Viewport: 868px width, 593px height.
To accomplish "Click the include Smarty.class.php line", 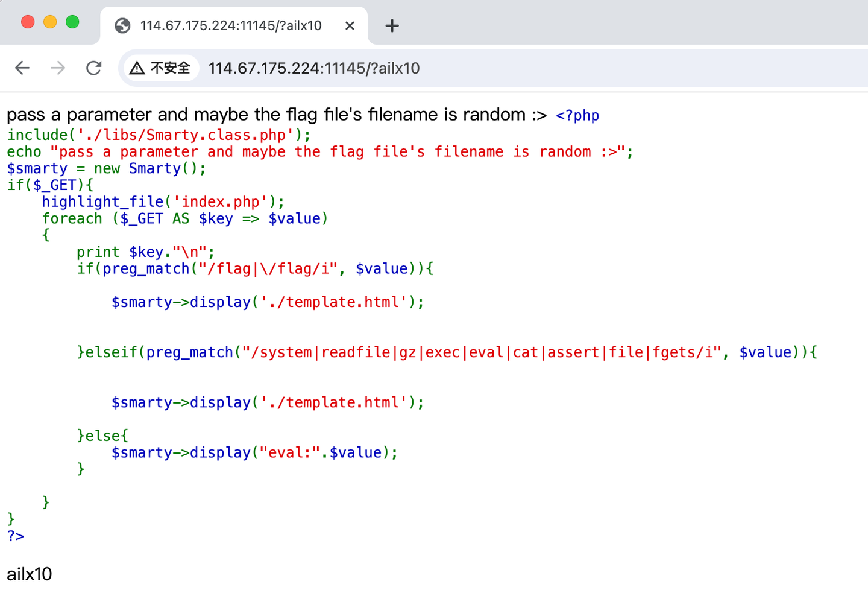I will (159, 135).
